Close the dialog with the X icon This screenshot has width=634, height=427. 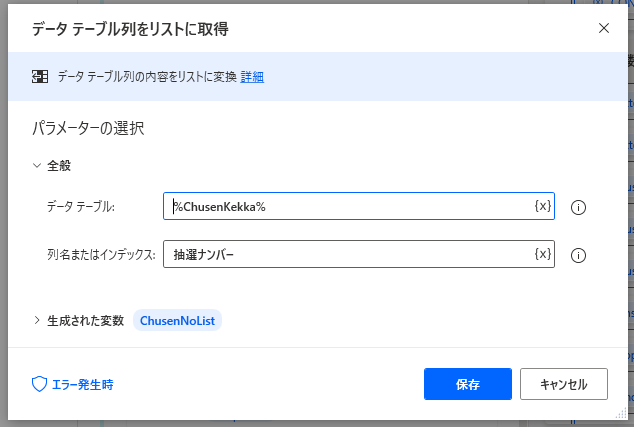pyautogui.click(x=604, y=28)
